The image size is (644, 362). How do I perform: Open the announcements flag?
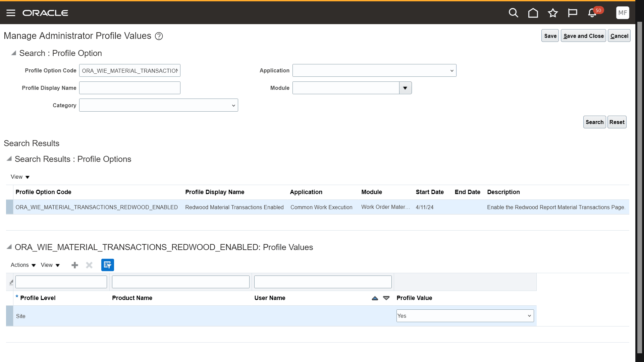(x=573, y=13)
